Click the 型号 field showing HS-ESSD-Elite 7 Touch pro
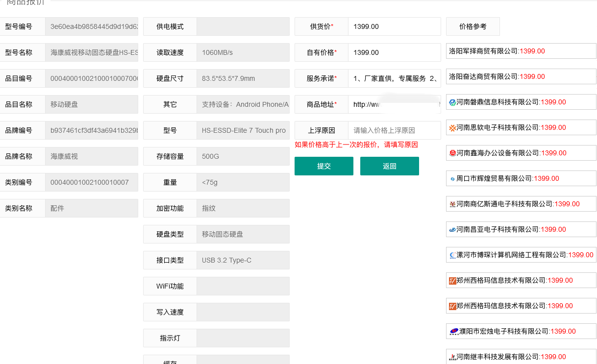This screenshot has width=597, height=364. 243,130
